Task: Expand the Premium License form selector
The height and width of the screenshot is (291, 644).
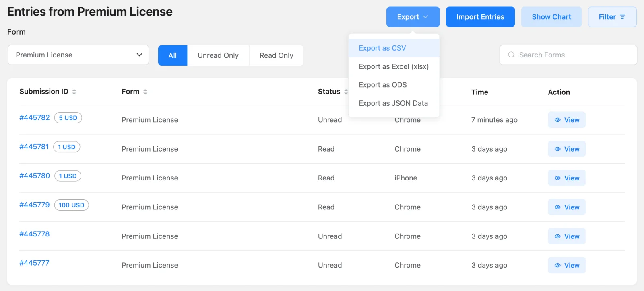Action: click(x=78, y=55)
